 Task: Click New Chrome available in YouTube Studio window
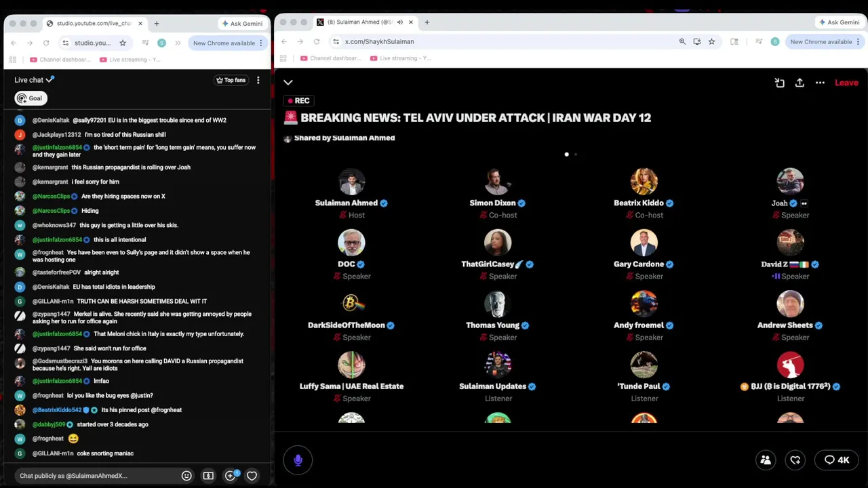(228, 43)
